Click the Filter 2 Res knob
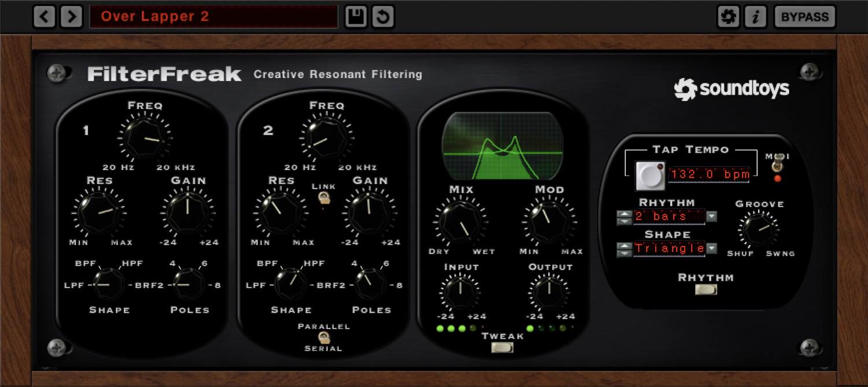This screenshot has height=387, width=868. pyautogui.click(x=281, y=212)
